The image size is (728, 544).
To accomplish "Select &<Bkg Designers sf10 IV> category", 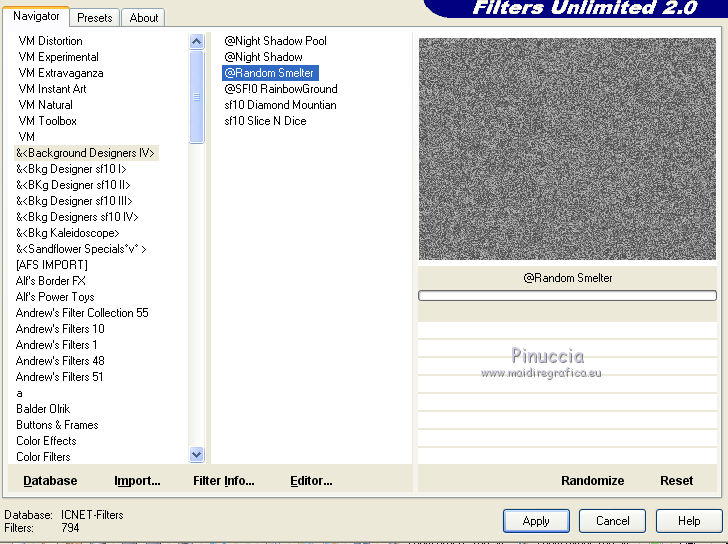I will 78,217.
